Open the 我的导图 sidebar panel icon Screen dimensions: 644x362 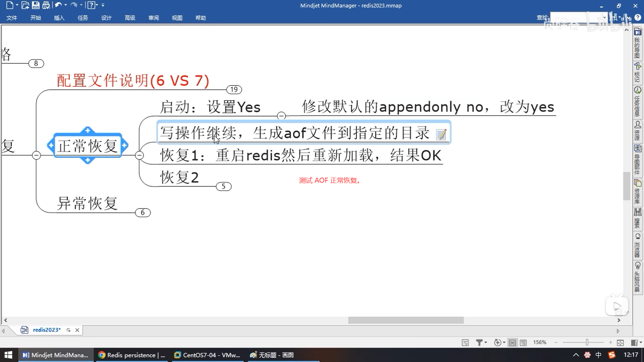pyautogui.click(x=638, y=32)
